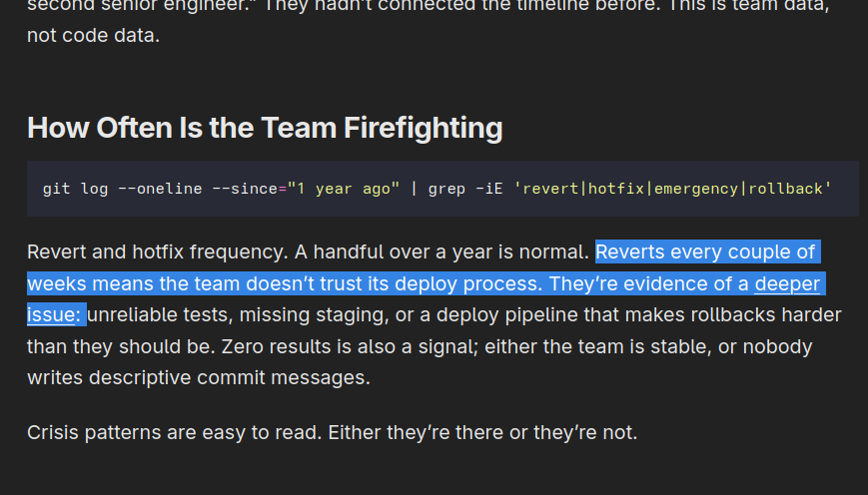
Task: Click the "How Often Is the Team Firefighting" heading
Action: [x=264, y=128]
